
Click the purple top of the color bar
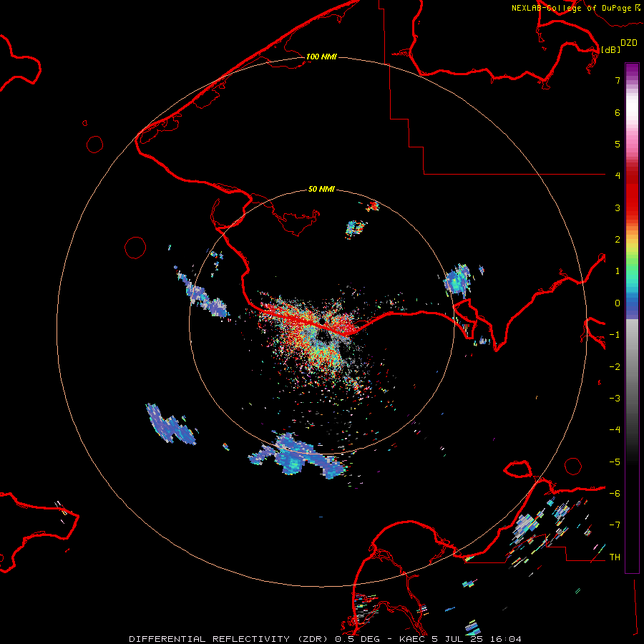(632, 71)
